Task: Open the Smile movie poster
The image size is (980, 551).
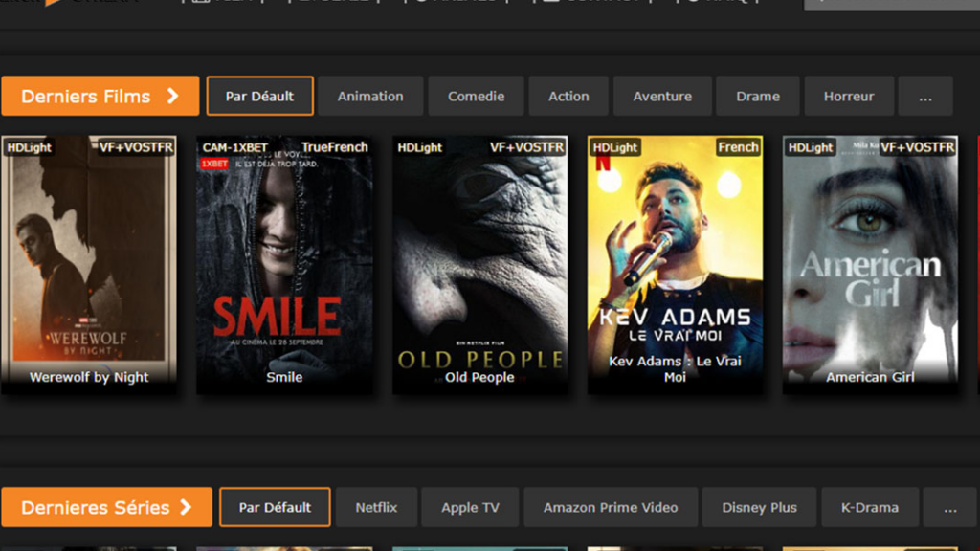Action: coord(284,264)
